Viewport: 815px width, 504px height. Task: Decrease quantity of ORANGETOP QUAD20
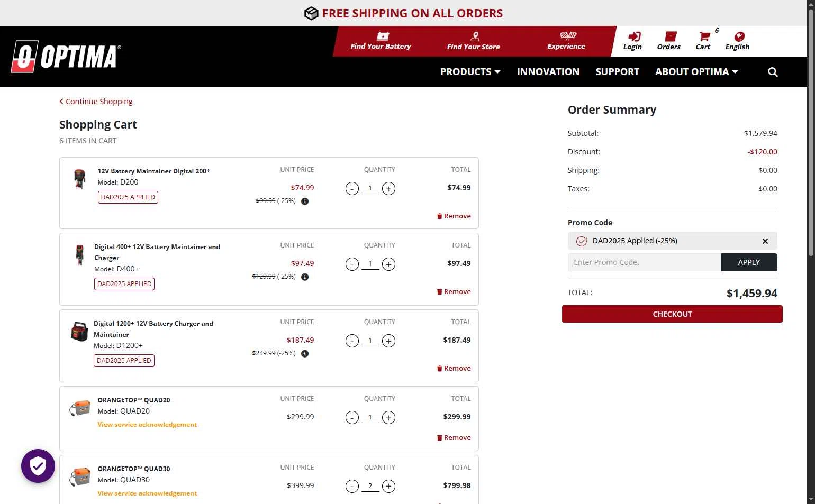point(352,418)
